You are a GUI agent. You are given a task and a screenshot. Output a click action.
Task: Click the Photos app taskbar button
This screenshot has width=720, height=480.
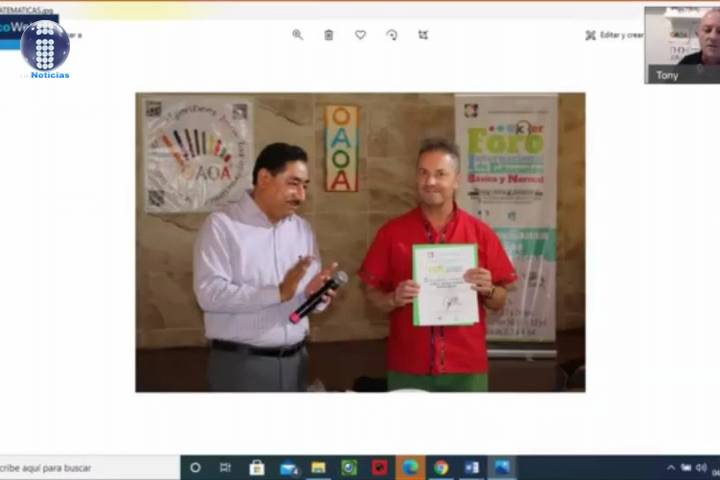click(502, 468)
